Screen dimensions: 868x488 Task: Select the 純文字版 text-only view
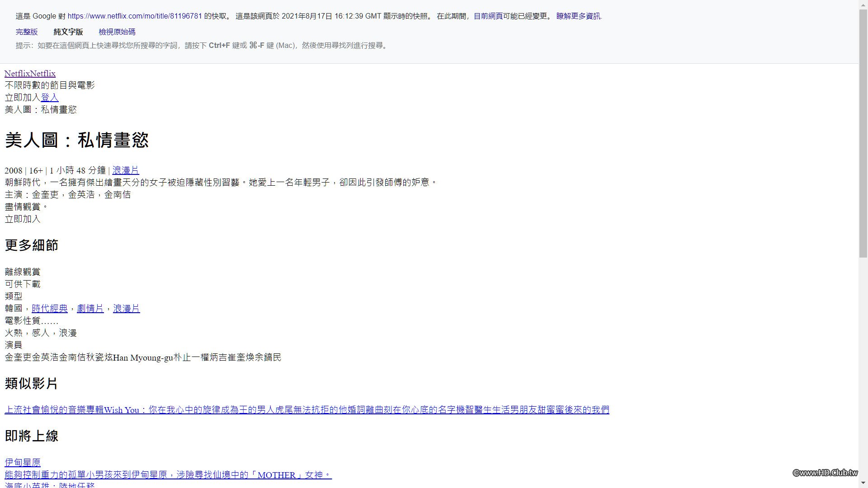[68, 32]
